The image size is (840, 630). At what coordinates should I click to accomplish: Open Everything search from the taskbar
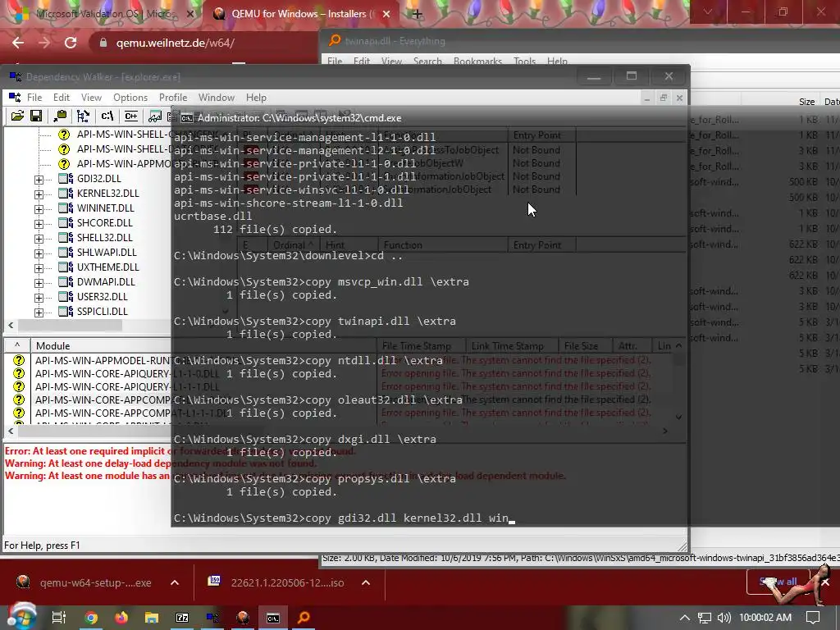[x=304, y=618]
